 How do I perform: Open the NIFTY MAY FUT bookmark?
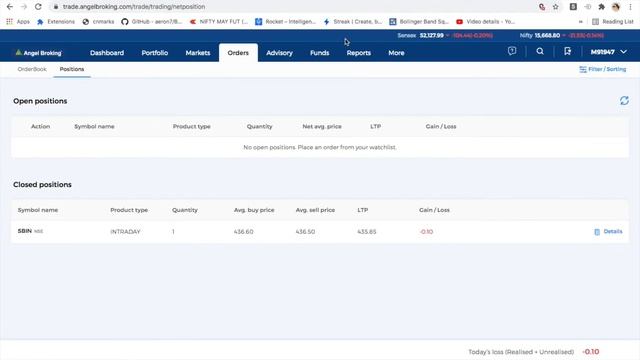218,22
